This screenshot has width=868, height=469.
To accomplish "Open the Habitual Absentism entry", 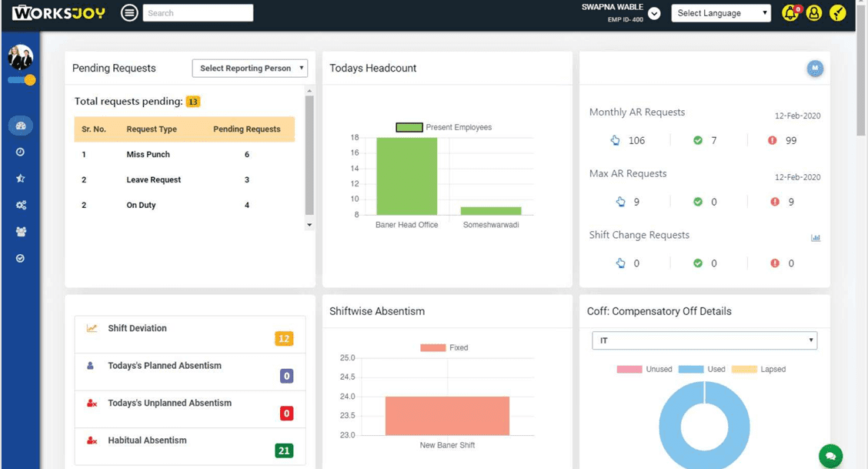I will coord(189,447).
